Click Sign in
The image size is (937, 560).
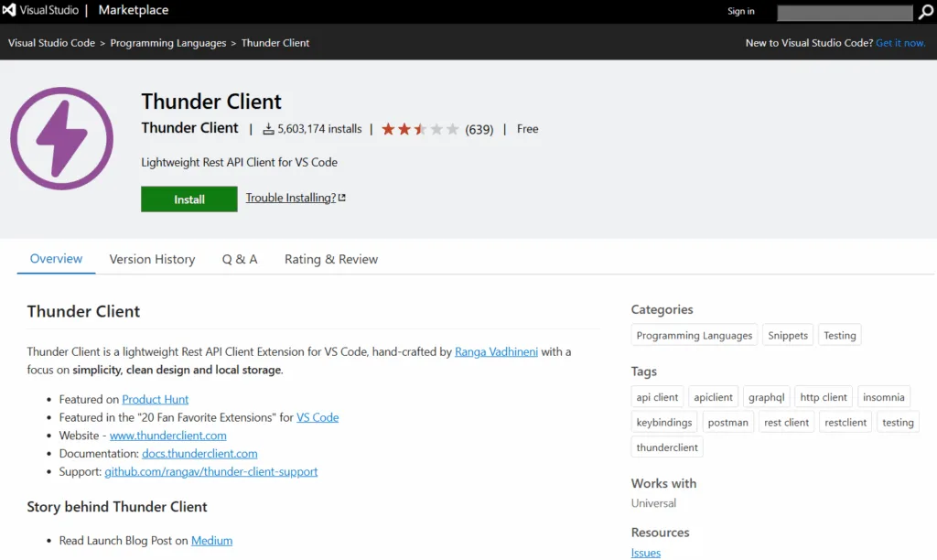tap(740, 11)
